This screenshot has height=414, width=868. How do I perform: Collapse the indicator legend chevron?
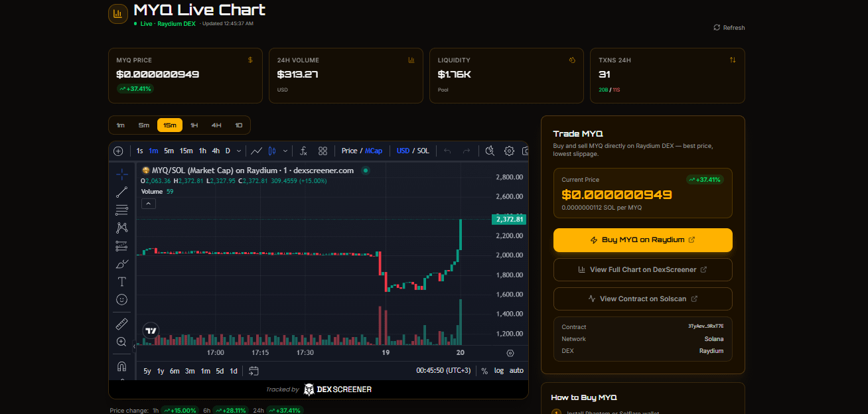(x=149, y=204)
